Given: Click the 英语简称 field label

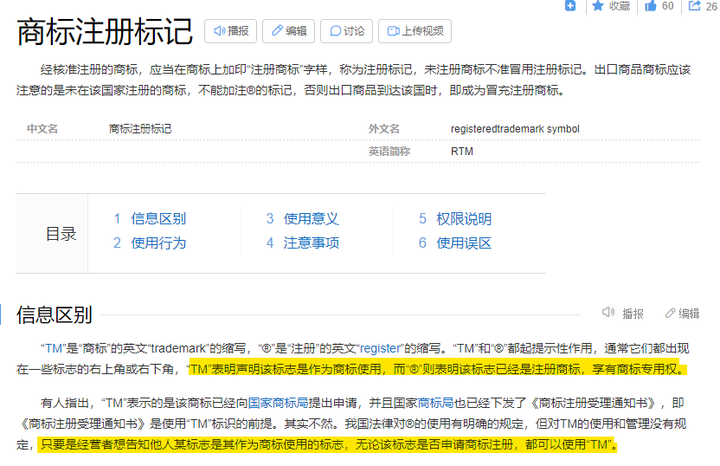Looking at the screenshot, I should pos(389,152).
